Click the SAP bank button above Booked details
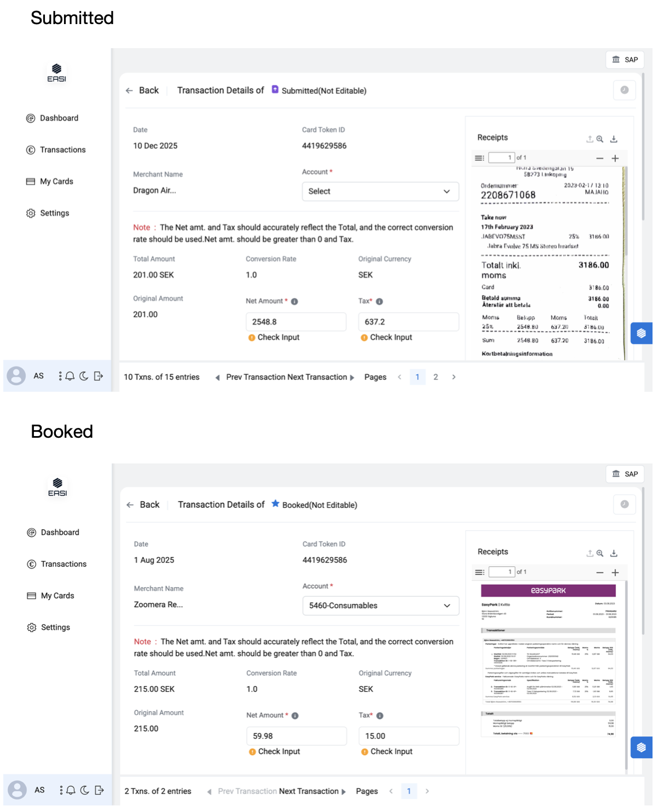This screenshot has width=658, height=812. pos(625,474)
